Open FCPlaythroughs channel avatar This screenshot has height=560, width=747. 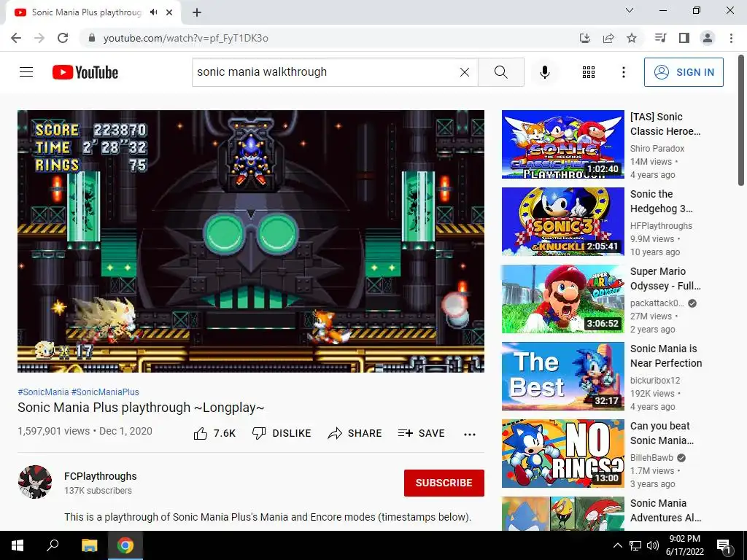click(35, 482)
